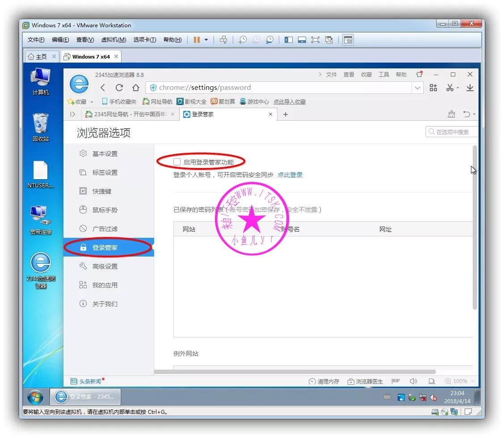Screen dimensions: 504x438
Task: Click the browser back arrow
Action: [103, 88]
